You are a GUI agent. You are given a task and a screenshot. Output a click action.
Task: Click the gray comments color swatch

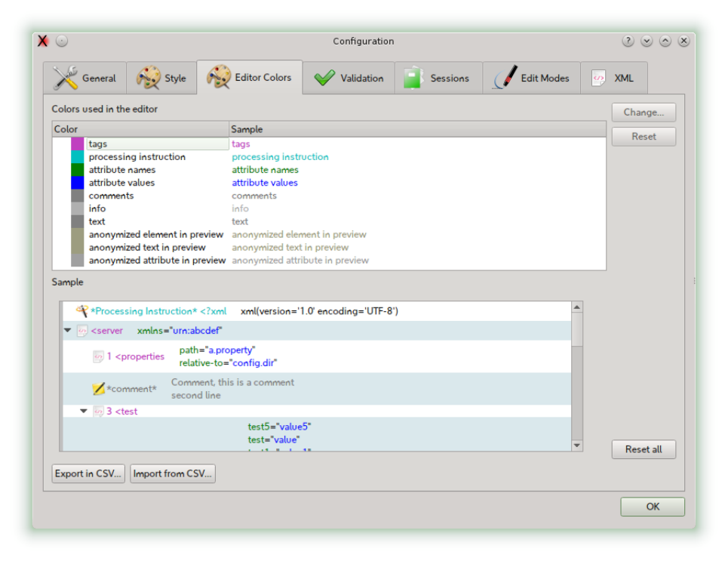coord(78,196)
